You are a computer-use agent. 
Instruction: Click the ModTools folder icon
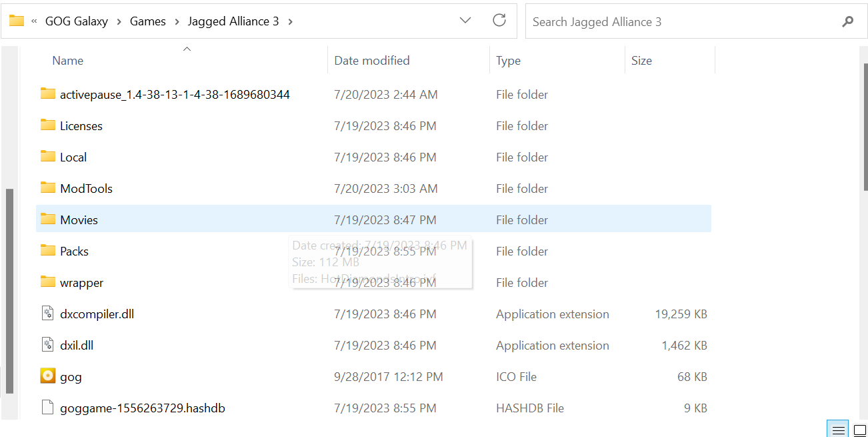click(x=47, y=187)
